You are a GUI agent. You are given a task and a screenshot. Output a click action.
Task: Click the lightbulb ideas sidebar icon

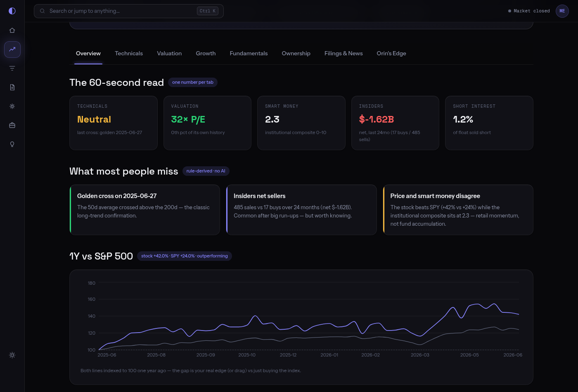pos(12,144)
